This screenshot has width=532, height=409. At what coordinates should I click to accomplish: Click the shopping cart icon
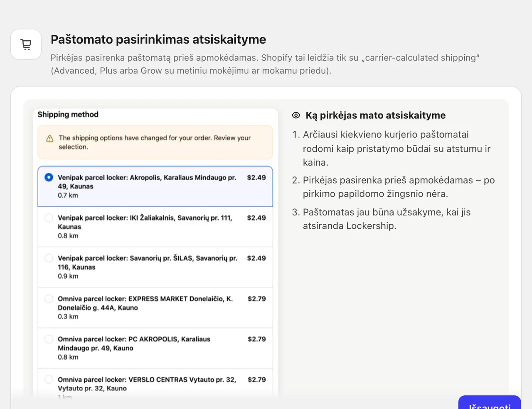(26, 44)
